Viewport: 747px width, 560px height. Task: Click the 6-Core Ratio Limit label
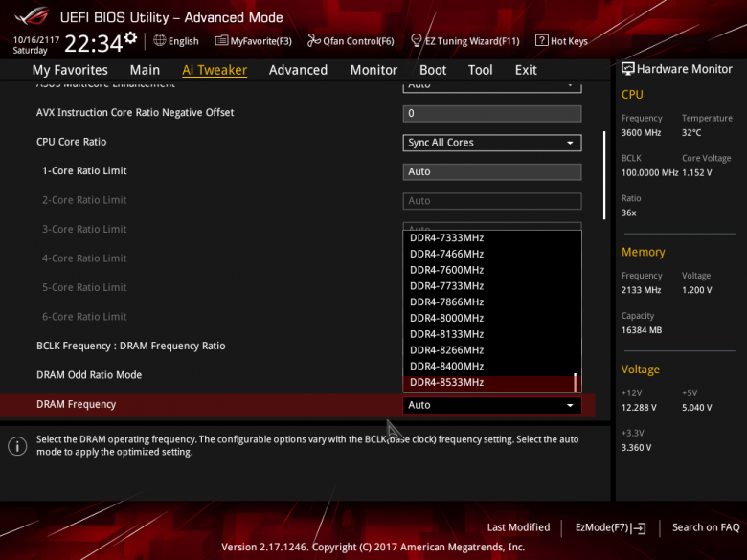(84, 317)
